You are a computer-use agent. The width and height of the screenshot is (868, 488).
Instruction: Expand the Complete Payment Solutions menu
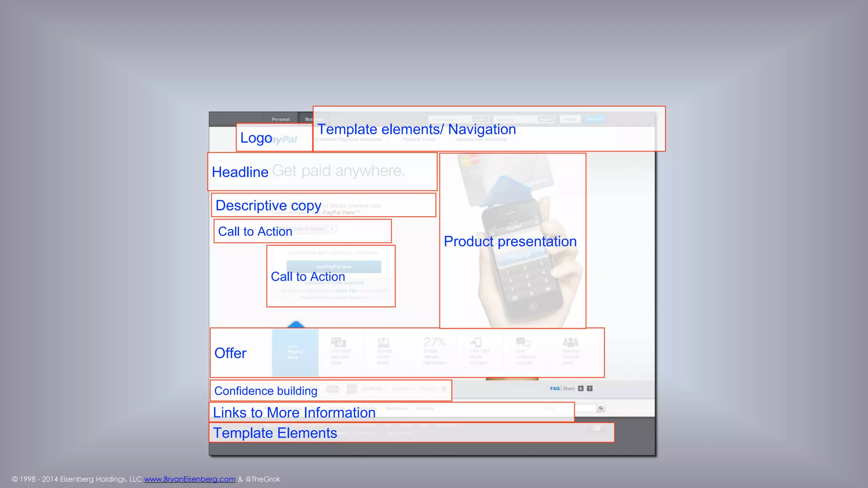pyautogui.click(x=351, y=139)
